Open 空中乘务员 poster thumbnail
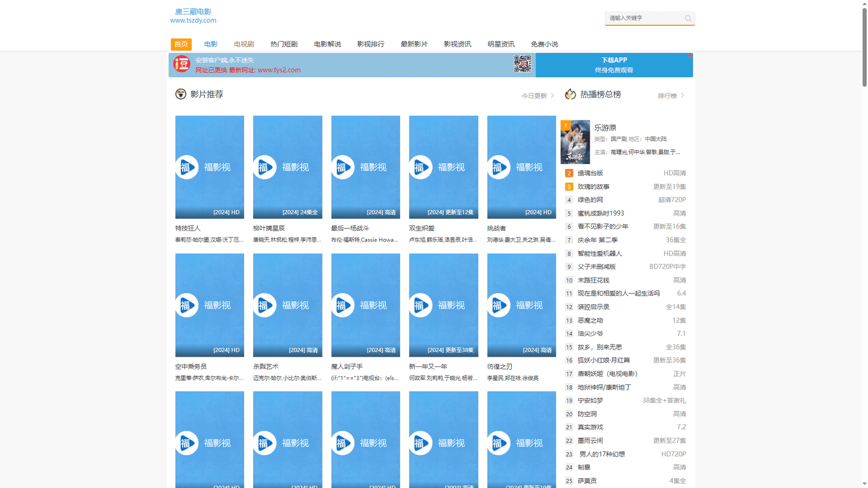The height and width of the screenshot is (488, 868). [x=210, y=305]
